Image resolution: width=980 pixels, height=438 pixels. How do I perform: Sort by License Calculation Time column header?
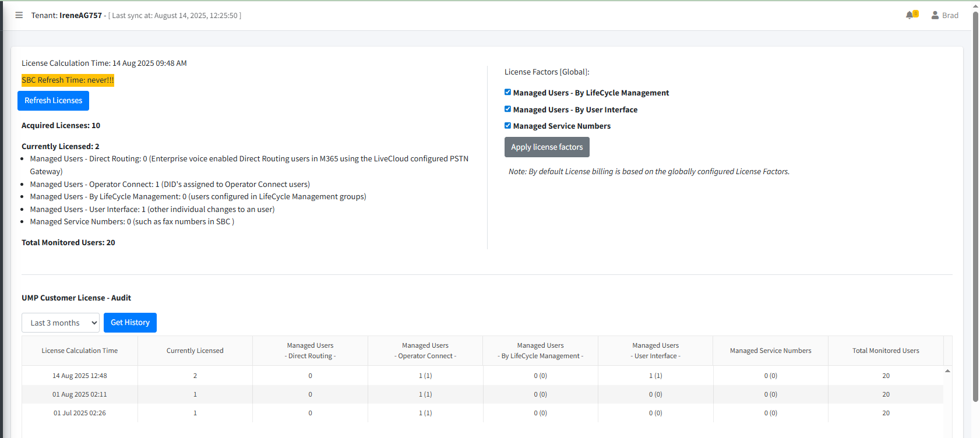(80, 351)
